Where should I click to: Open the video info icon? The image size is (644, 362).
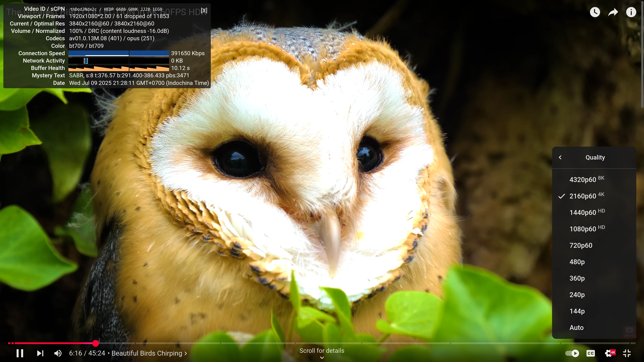click(631, 12)
